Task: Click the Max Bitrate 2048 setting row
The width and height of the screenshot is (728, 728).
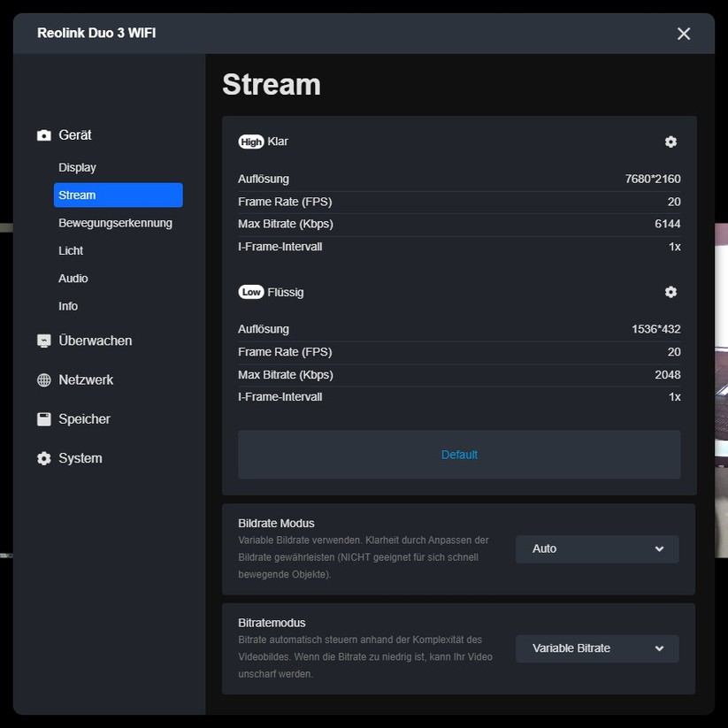Action: (459, 374)
